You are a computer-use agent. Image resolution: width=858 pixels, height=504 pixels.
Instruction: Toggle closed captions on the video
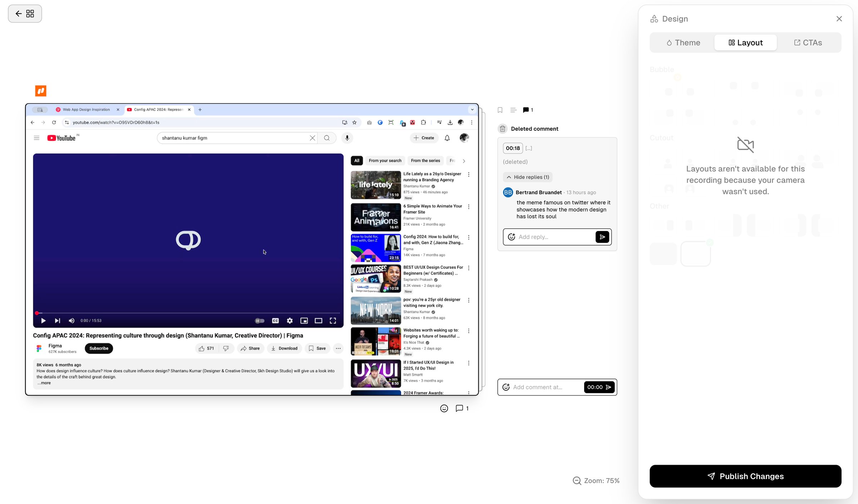[275, 321]
